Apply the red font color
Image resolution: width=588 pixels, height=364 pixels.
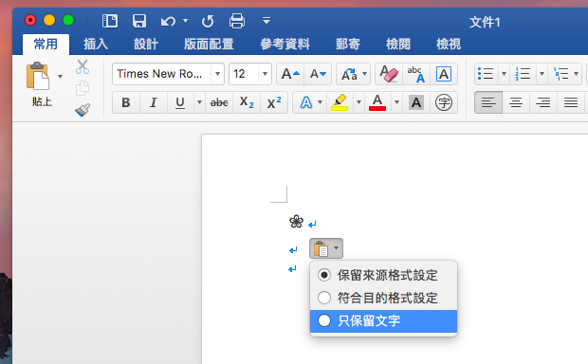[377, 102]
